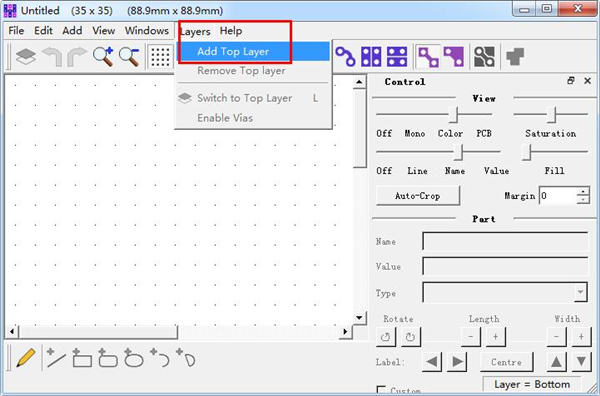Select the add line tool
This screenshot has width=600, height=396.
(x=56, y=358)
